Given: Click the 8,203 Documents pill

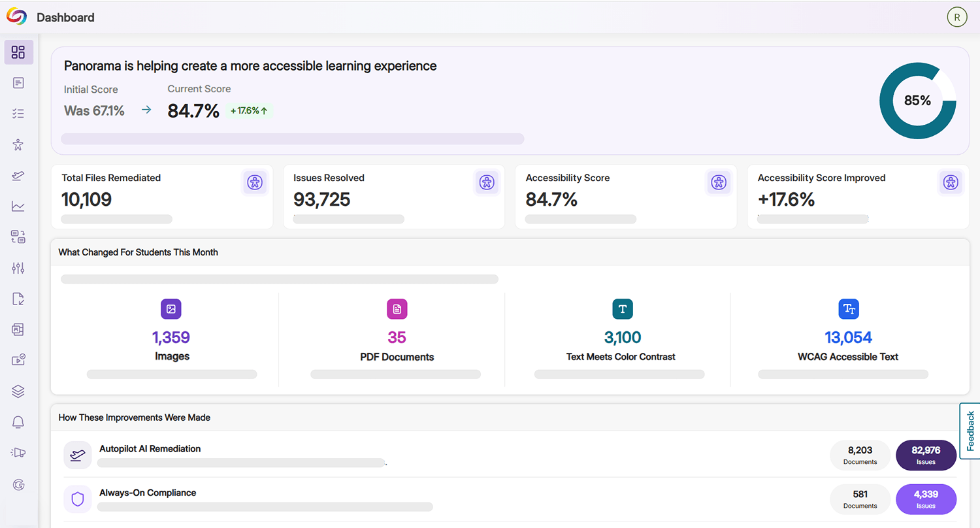Looking at the screenshot, I should pyautogui.click(x=860, y=455).
